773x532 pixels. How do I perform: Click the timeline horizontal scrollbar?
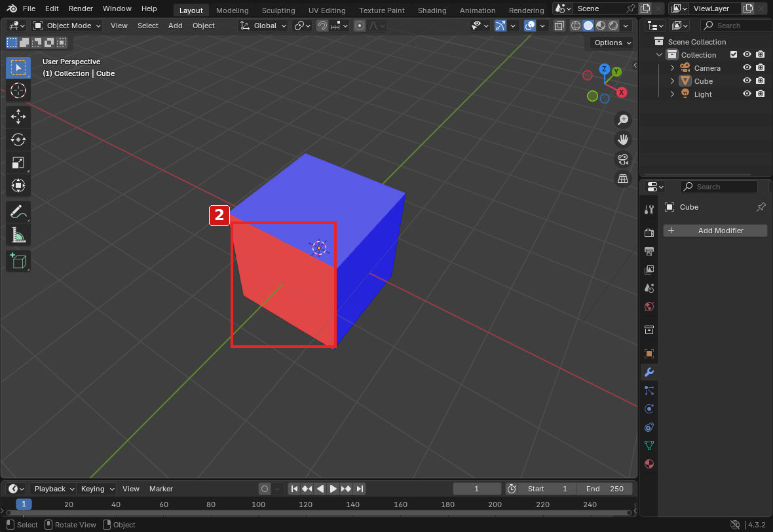click(319, 513)
